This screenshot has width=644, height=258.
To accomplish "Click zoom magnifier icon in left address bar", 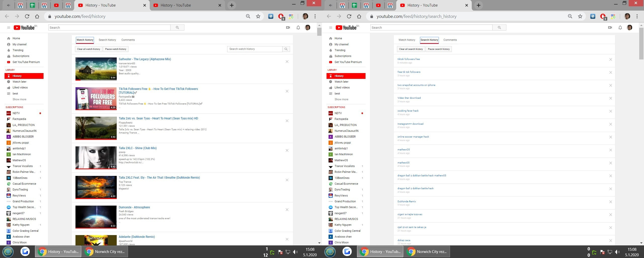I will (x=248, y=16).
